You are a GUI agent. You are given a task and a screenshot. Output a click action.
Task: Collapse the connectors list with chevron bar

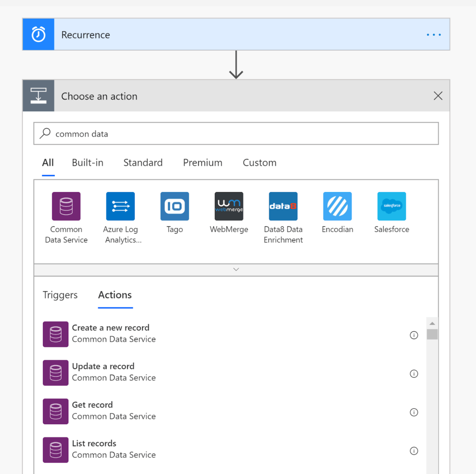click(x=236, y=270)
